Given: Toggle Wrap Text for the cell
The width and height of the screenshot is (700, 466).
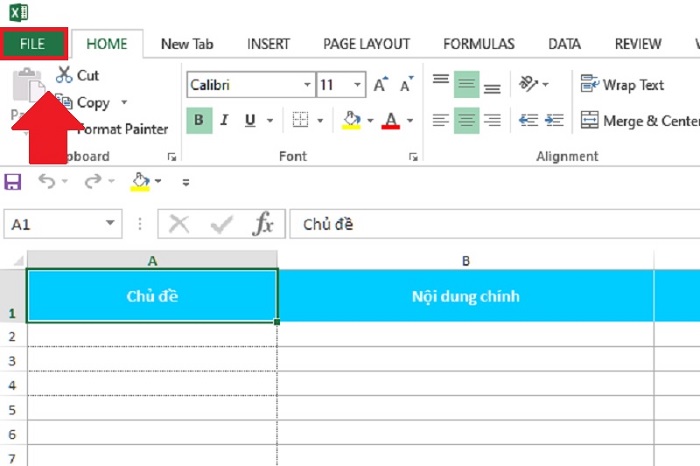Looking at the screenshot, I should (x=622, y=85).
